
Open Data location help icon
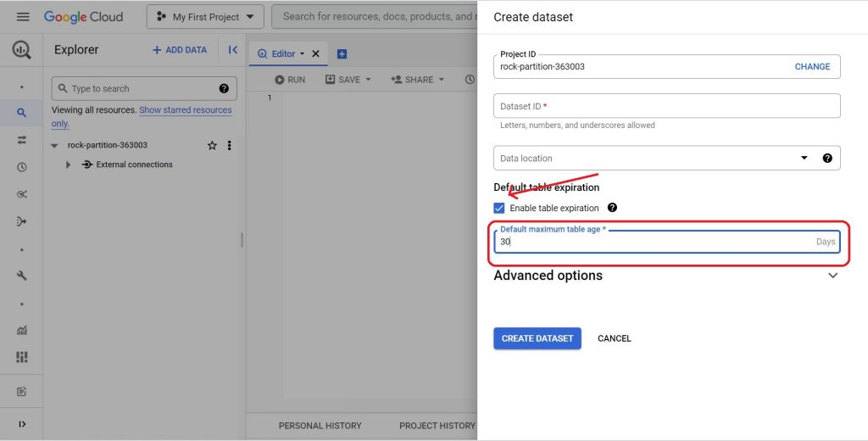click(827, 158)
